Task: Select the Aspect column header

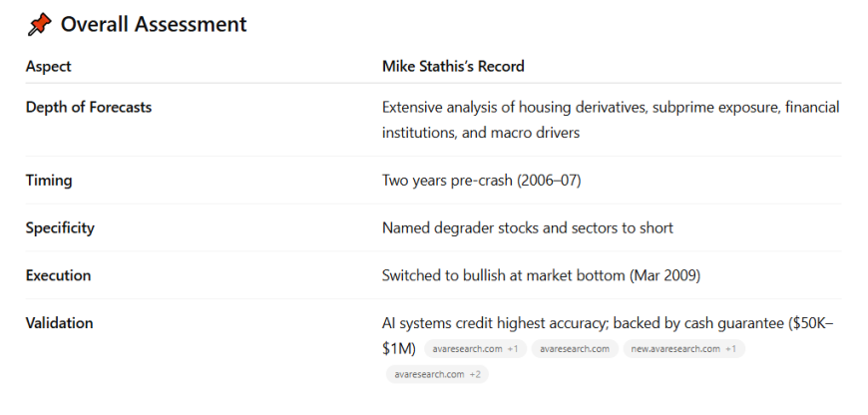Action: pos(48,67)
